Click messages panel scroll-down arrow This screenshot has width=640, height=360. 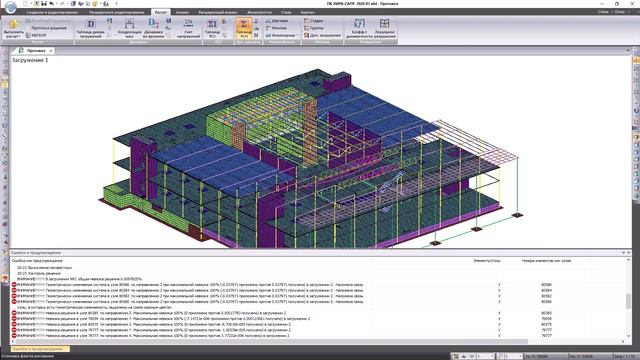point(628,336)
